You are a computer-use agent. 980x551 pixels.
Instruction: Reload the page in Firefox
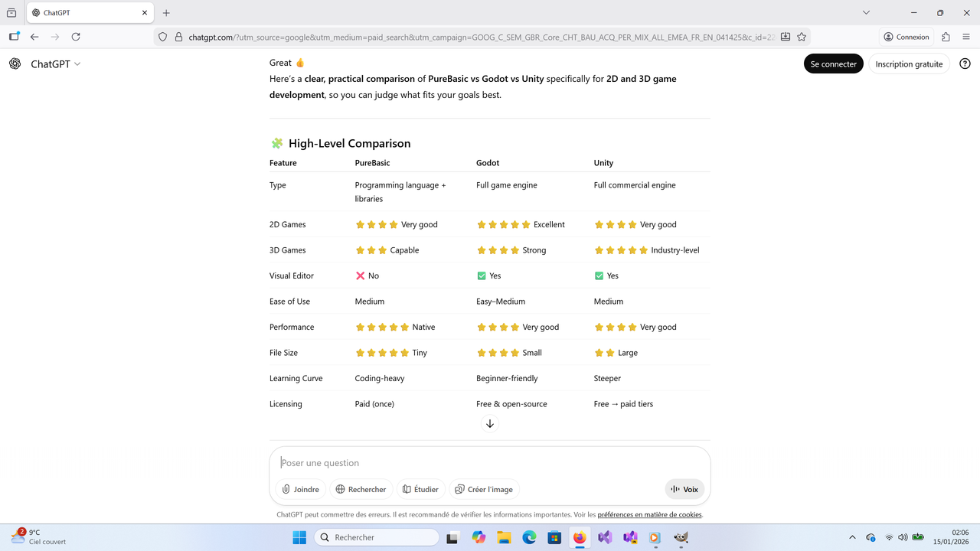pos(76,37)
